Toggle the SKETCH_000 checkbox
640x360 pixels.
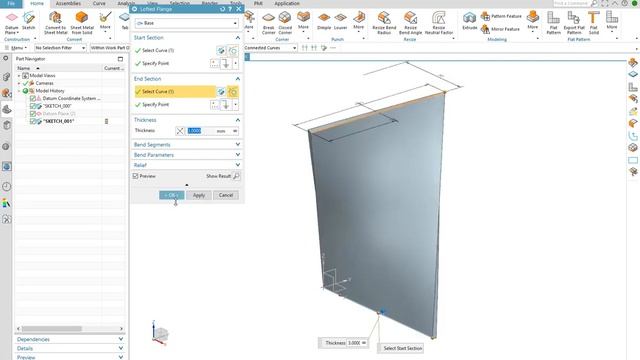33,106
